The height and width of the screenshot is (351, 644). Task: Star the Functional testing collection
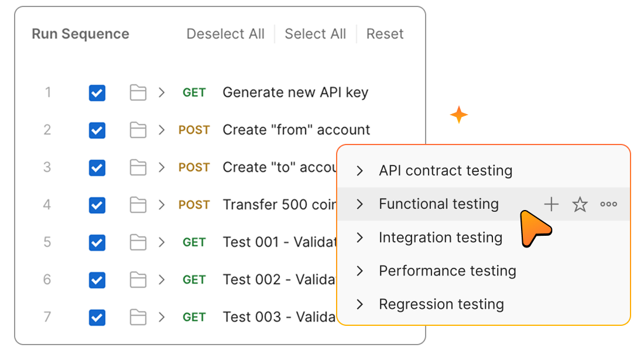580,204
